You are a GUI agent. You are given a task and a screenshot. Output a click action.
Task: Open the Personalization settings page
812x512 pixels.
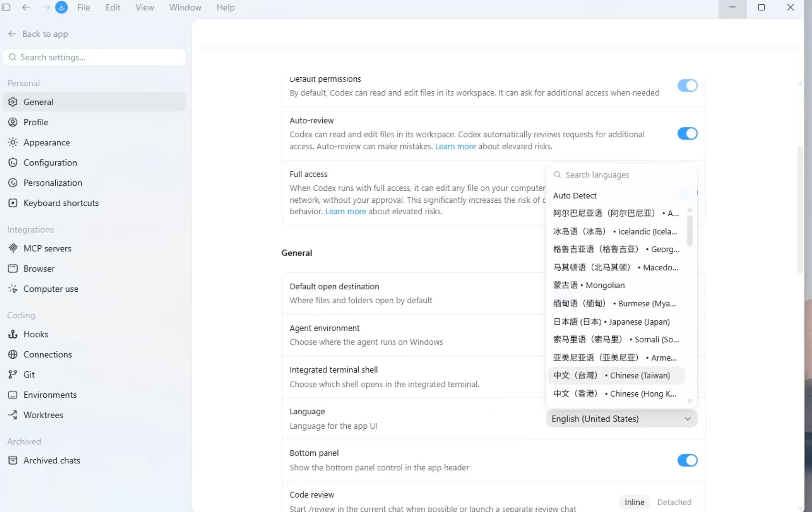point(95,183)
